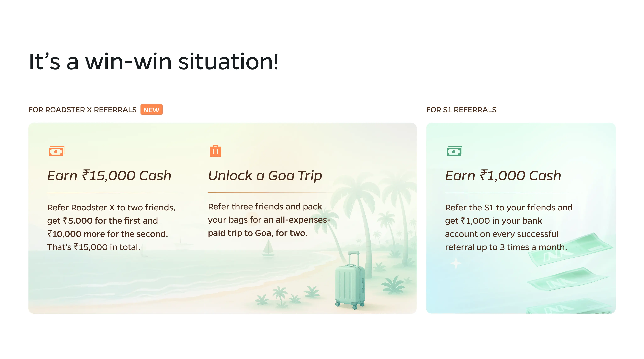Click the 'FOR ROADSTER X REFERRALS' label
The width and height of the screenshot is (644, 359).
point(83,110)
